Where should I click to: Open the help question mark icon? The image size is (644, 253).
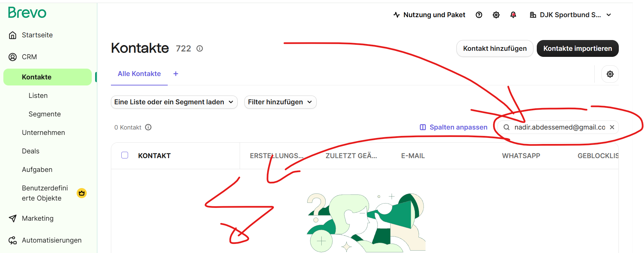click(x=479, y=15)
